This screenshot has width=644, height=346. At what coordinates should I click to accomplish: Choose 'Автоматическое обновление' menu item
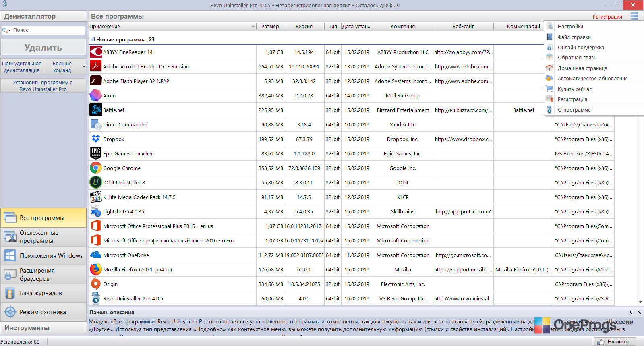pos(594,78)
